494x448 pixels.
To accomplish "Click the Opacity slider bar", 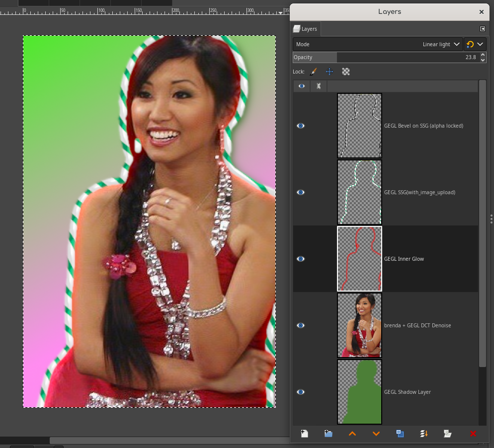I will click(386, 57).
